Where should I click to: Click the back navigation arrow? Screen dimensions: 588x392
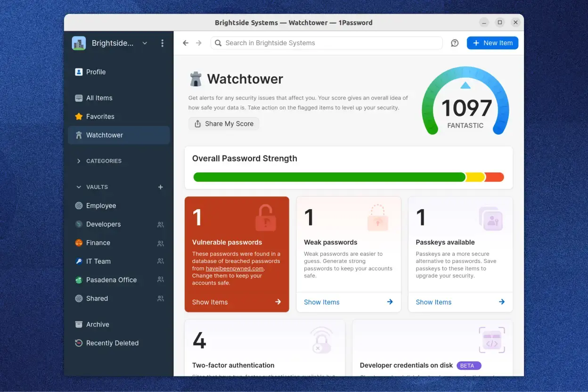point(185,42)
